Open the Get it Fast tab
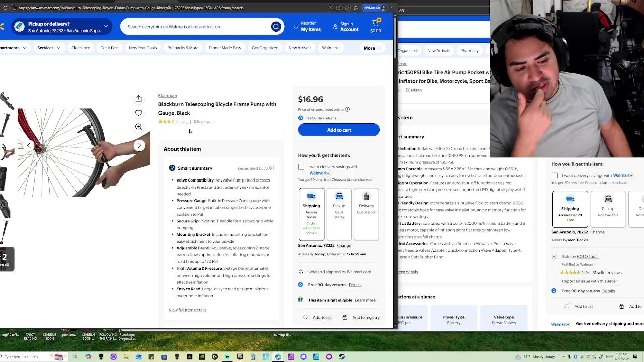The height and width of the screenshot is (362, 644). point(109,48)
